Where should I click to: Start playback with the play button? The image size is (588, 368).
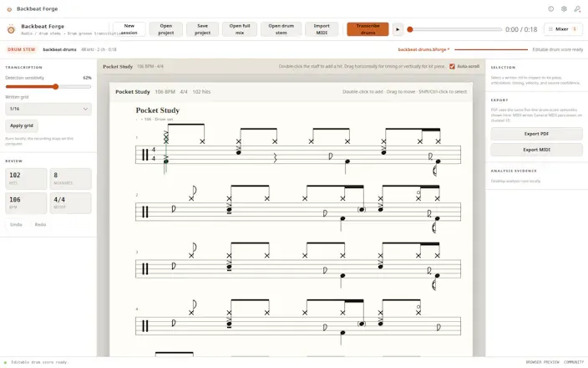[398, 29]
